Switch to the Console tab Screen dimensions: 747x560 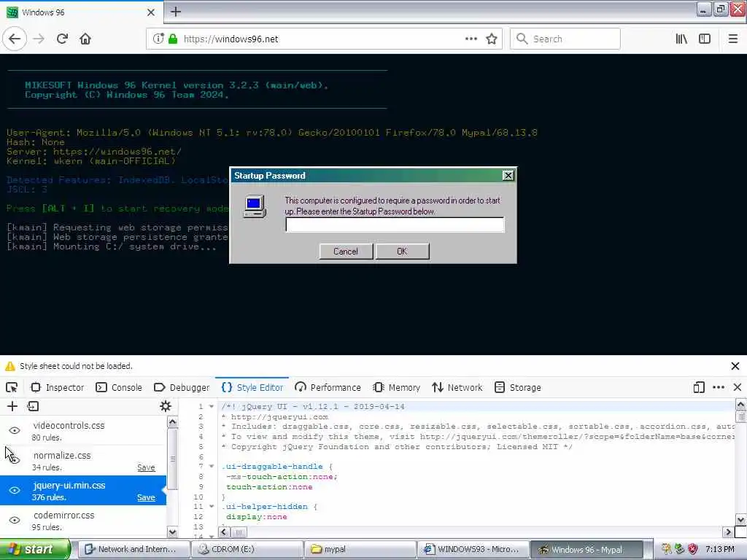coord(119,388)
